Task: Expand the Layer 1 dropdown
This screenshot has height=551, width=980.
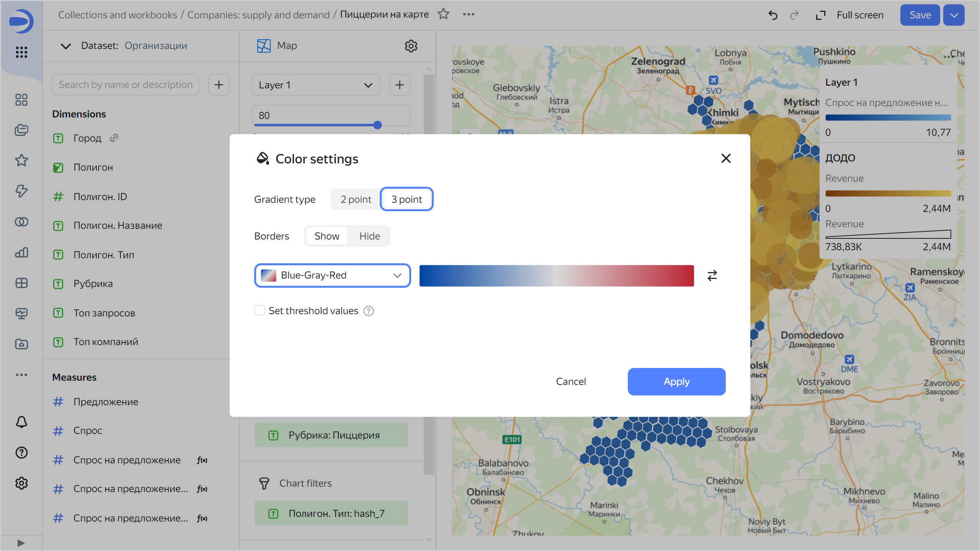Action: 315,85
